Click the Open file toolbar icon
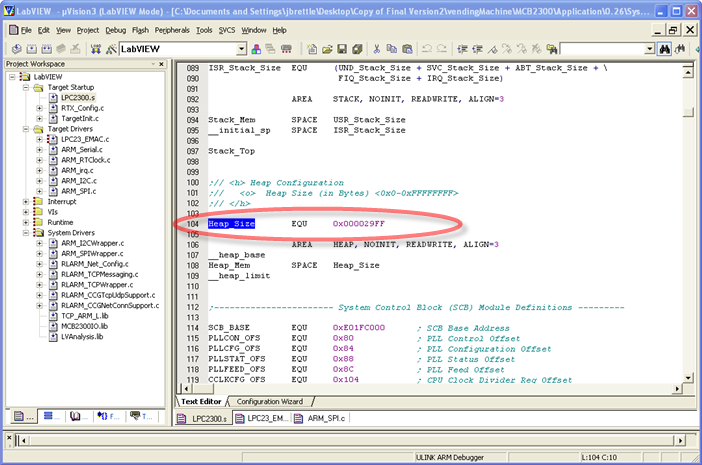The width and height of the screenshot is (702, 465). (x=327, y=48)
